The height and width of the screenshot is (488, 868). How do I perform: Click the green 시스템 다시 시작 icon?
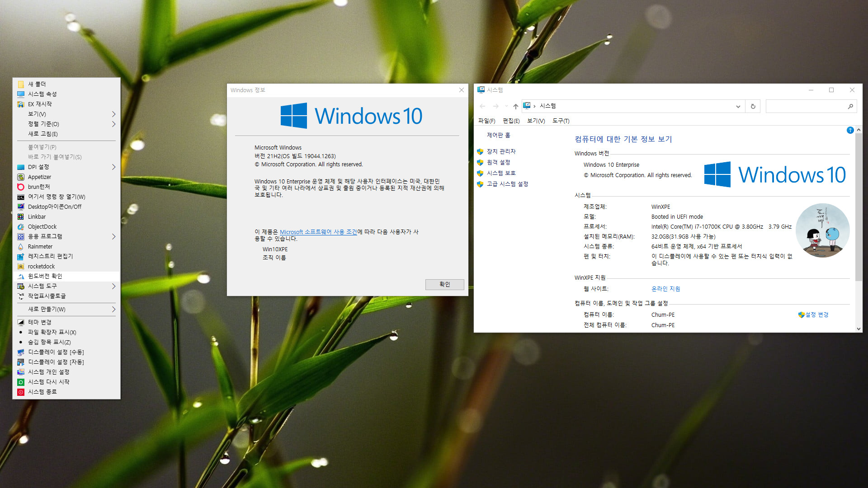click(x=21, y=382)
